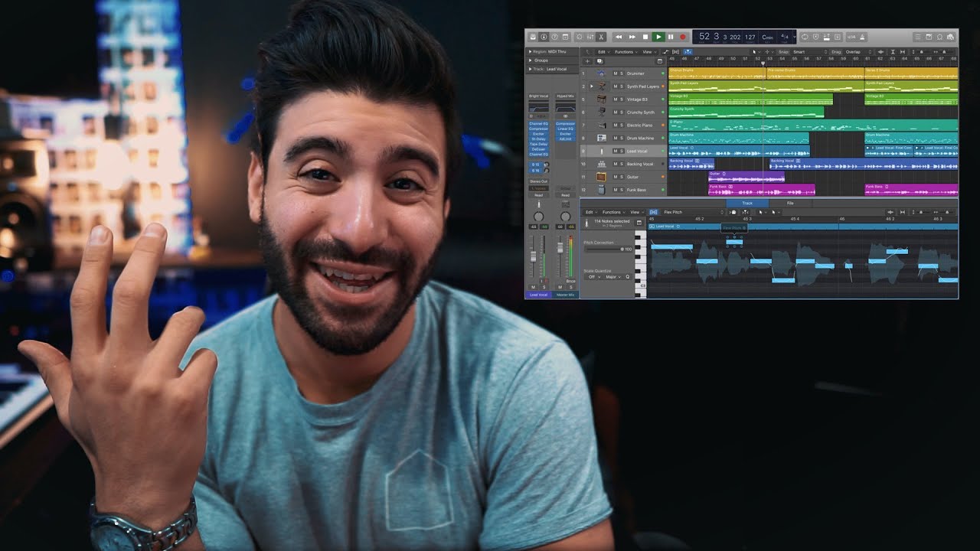980x551 pixels.
Task: Switch to the File tab in editor
Action: [x=790, y=204]
